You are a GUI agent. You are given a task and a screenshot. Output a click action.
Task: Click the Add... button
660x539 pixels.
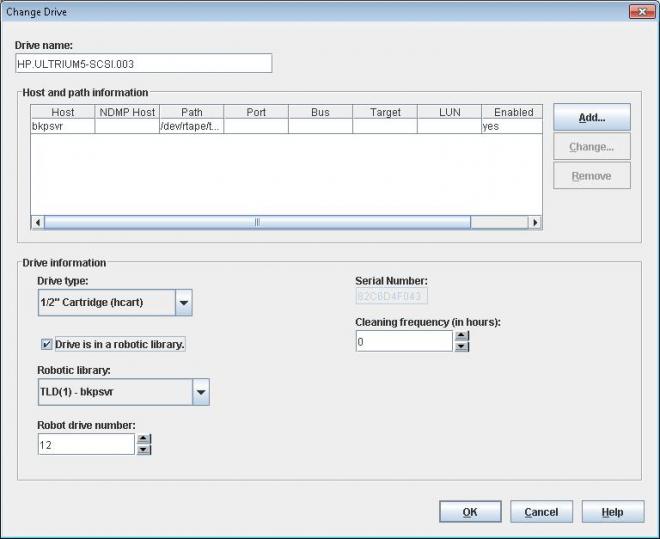pos(592,117)
